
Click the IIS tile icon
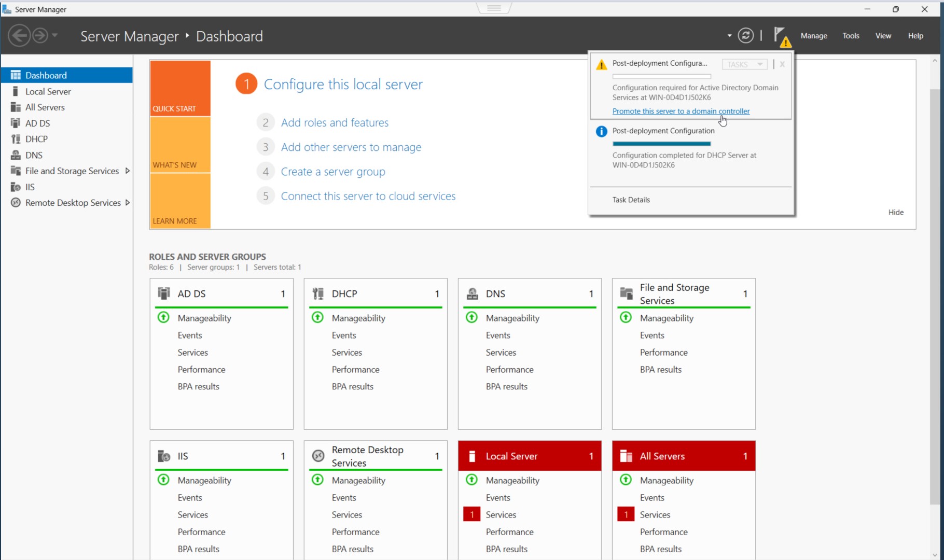coord(164,456)
